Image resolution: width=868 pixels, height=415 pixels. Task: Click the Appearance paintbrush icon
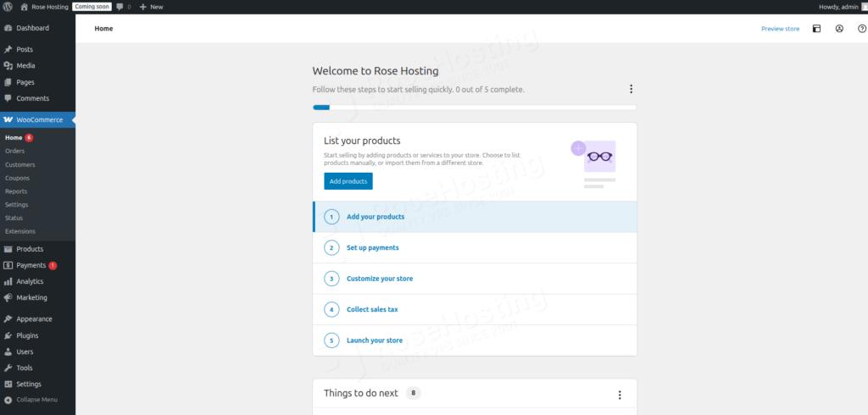(8, 319)
